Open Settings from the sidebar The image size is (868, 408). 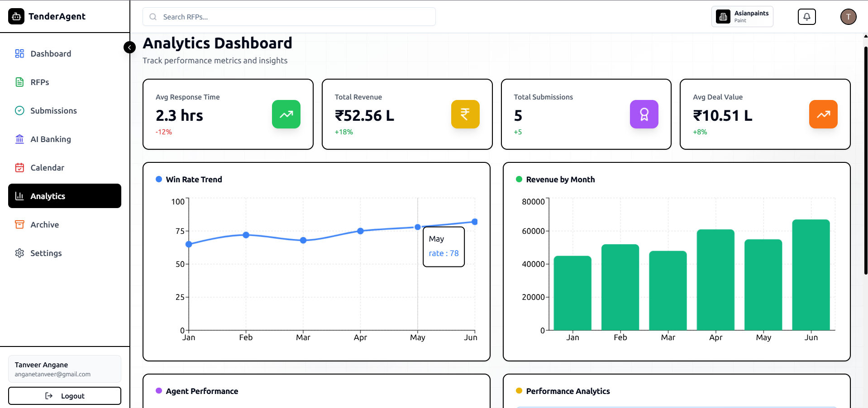click(x=65, y=253)
